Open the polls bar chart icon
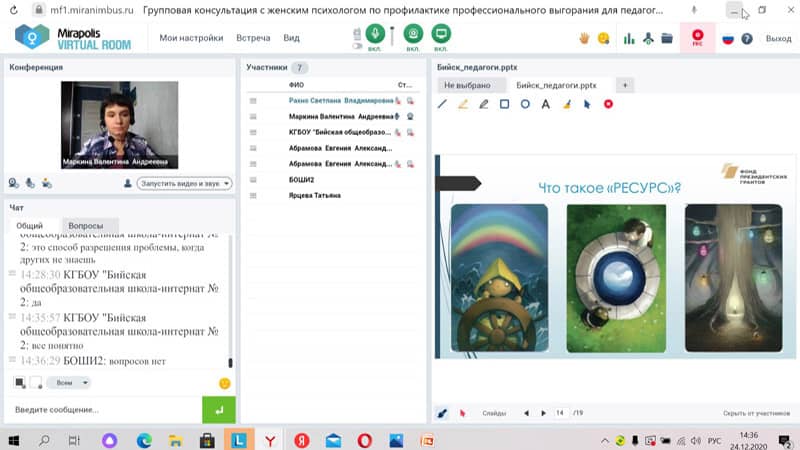The width and height of the screenshot is (800, 450). coord(629,38)
